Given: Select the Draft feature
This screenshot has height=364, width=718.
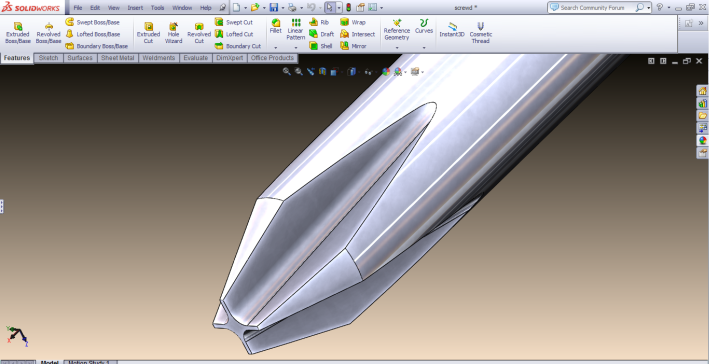Looking at the screenshot, I should click(321, 34).
